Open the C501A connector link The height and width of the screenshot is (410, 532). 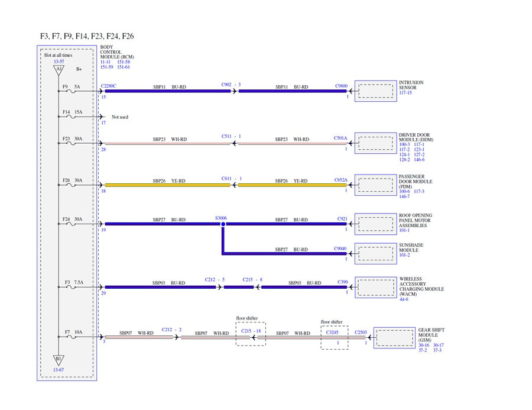[340, 137]
